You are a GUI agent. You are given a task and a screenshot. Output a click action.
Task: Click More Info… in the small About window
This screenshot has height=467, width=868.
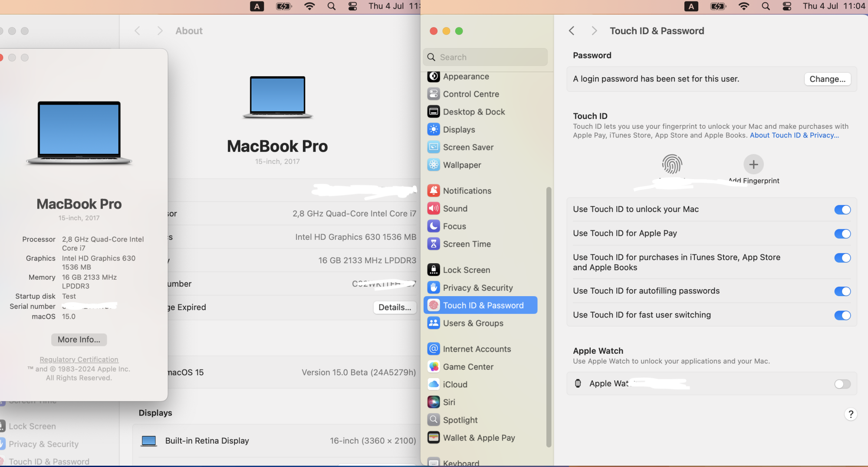coord(79,340)
